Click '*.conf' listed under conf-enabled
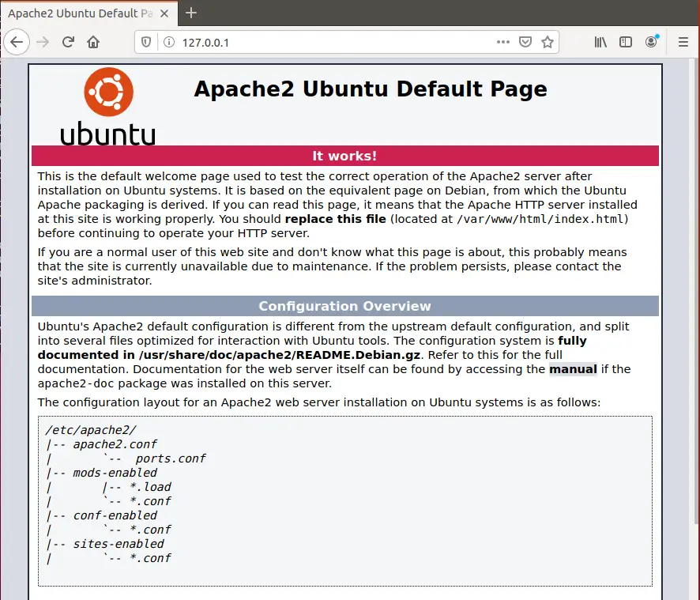The width and height of the screenshot is (700, 600). pos(150,530)
